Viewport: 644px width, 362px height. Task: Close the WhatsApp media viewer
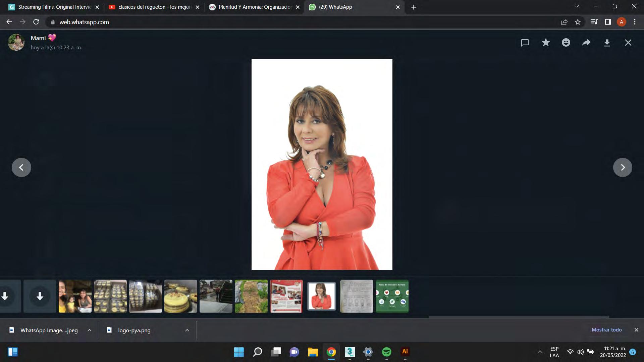628,43
